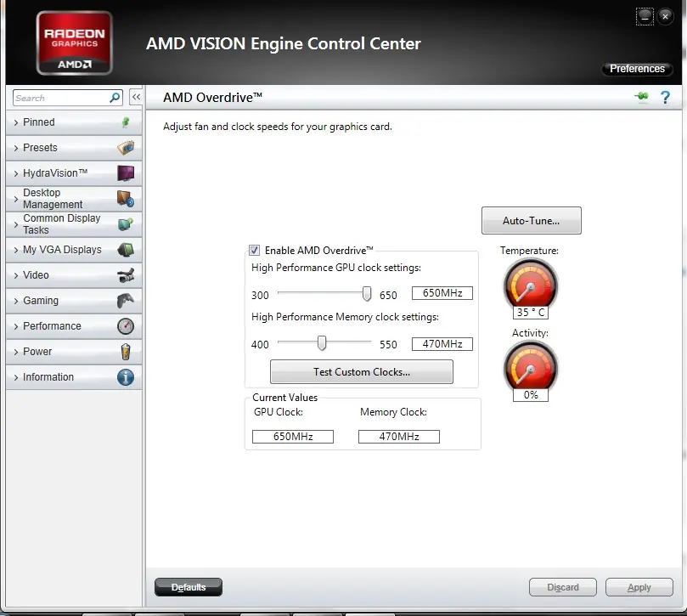Viewport: 687px width, 616px height.
Task: Open help with the question mark icon
Action: [x=665, y=97]
